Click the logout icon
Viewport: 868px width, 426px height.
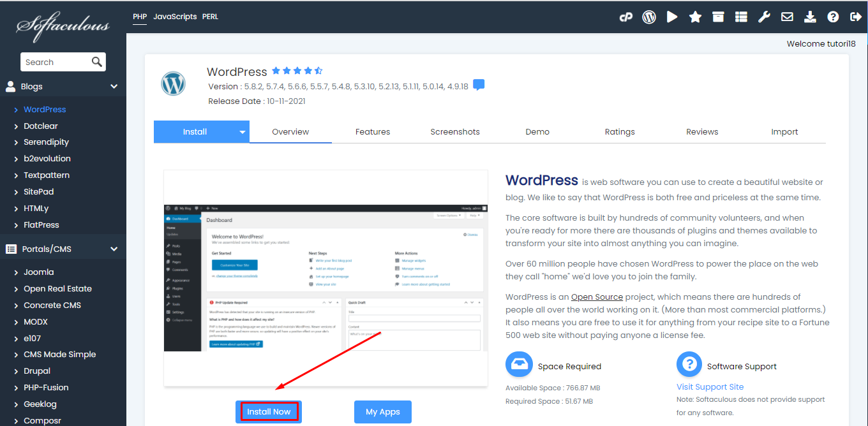856,17
